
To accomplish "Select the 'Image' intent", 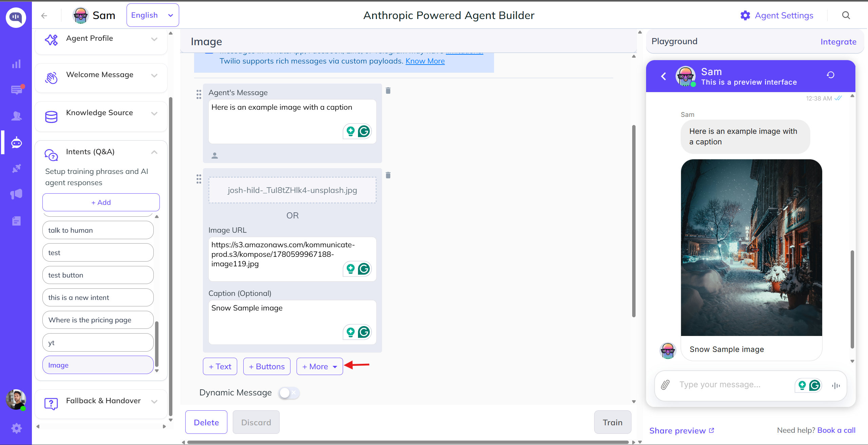I will (x=98, y=365).
